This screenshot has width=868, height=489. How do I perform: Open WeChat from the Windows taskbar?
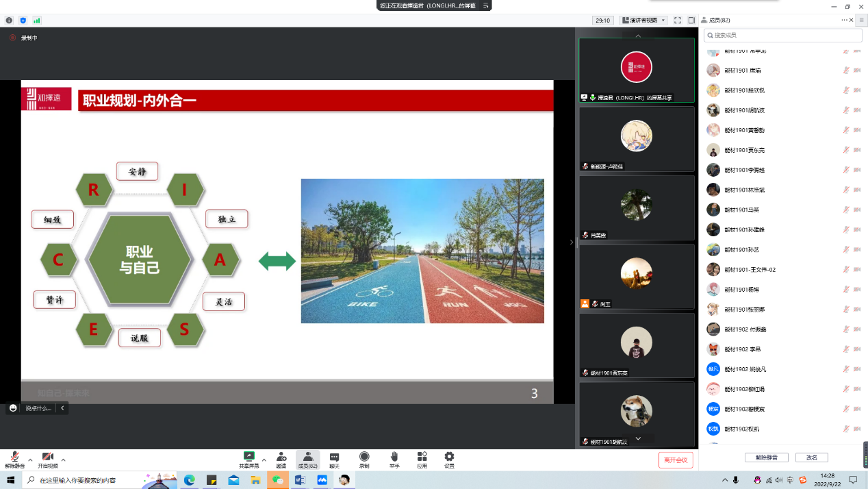click(278, 480)
